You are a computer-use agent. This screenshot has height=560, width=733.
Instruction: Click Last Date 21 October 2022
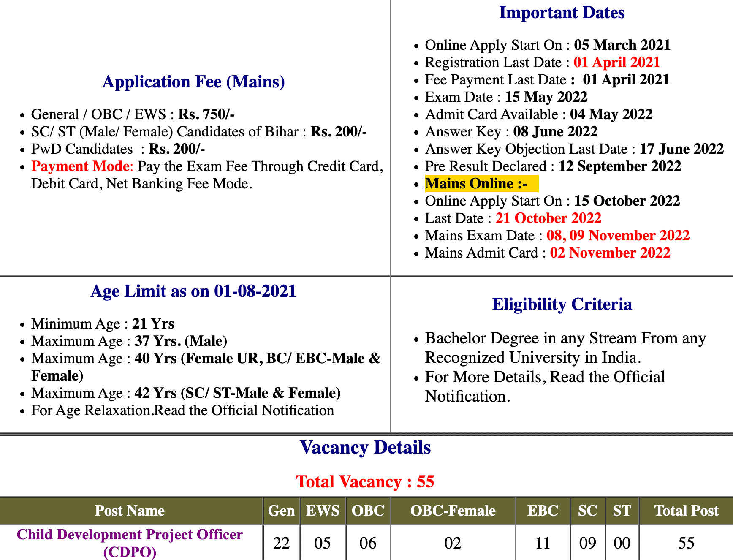click(x=513, y=218)
